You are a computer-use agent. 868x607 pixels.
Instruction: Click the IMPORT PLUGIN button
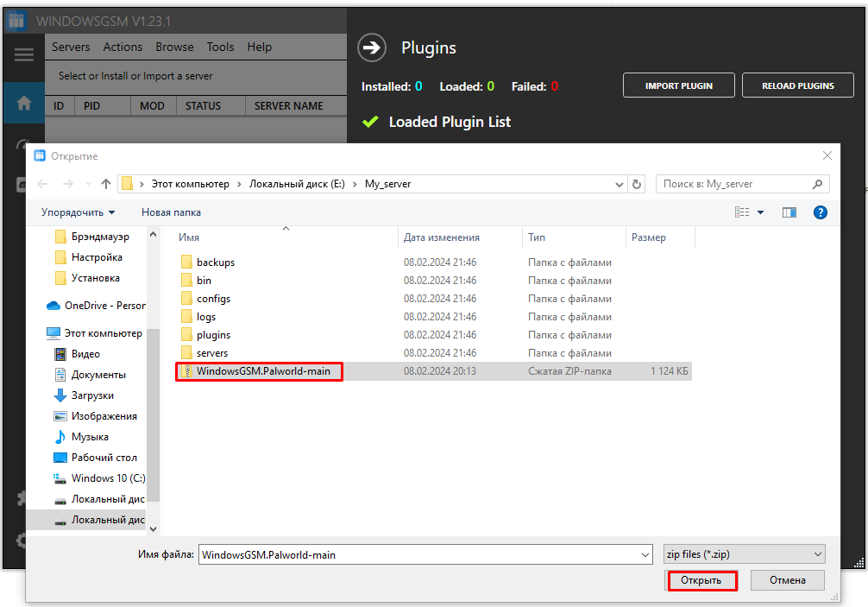pos(679,85)
